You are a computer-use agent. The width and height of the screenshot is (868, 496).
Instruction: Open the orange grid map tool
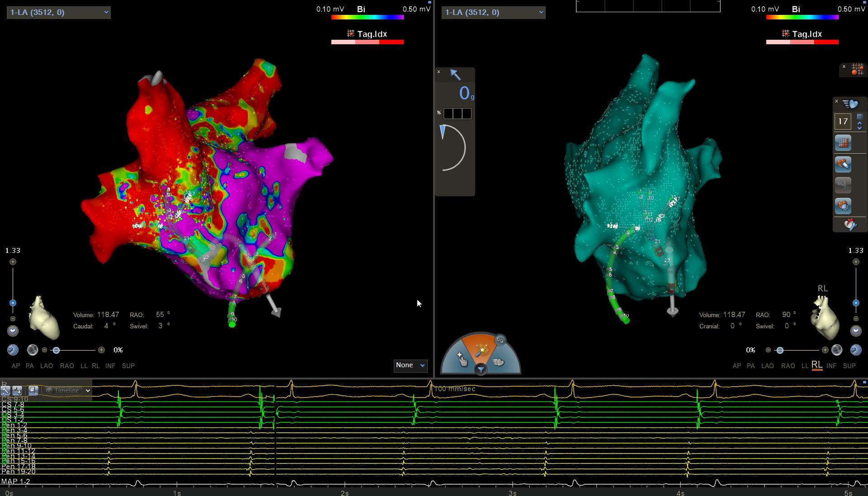tap(843, 143)
